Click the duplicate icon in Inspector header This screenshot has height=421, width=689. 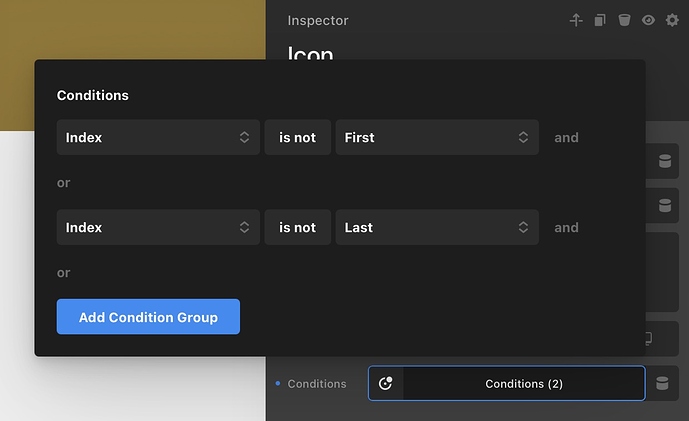point(600,20)
